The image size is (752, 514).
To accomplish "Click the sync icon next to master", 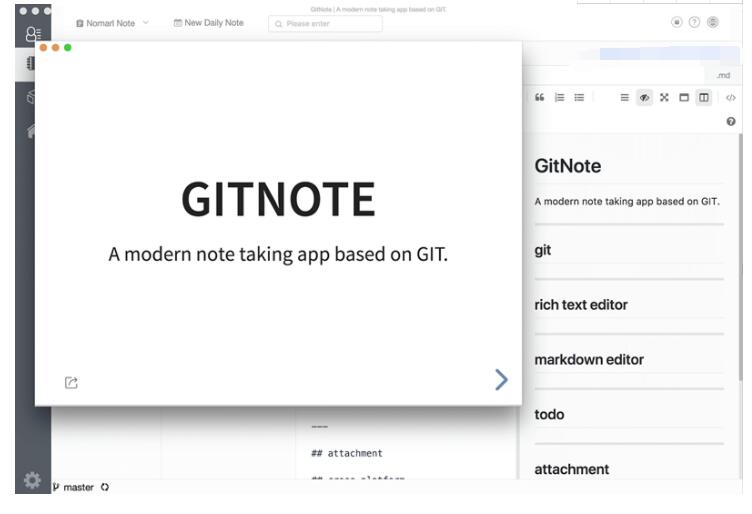I will 105,487.
